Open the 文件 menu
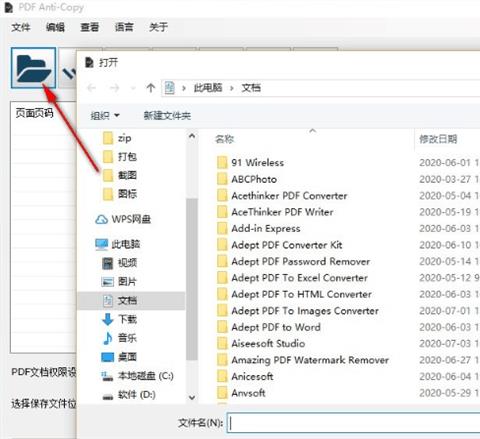480x439 pixels. click(x=21, y=27)
